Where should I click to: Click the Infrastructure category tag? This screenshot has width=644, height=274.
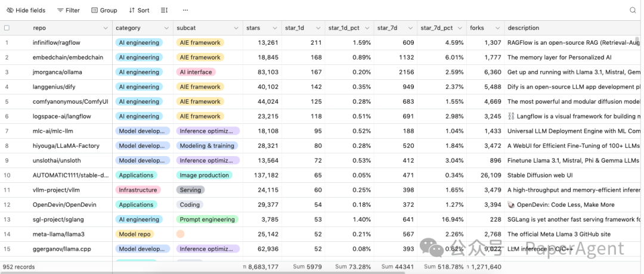point(138,191)
